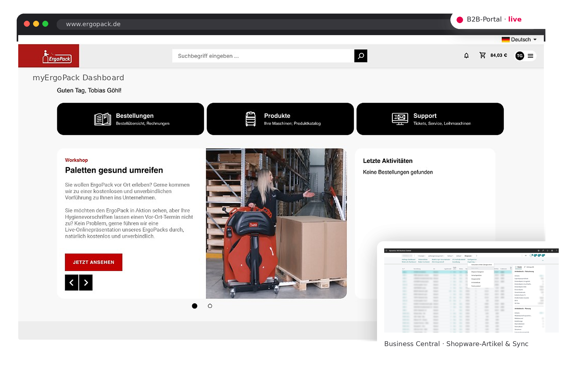Click the machine icon on Produkte card
Screen dimensions: 588x372
click(250, 119)
